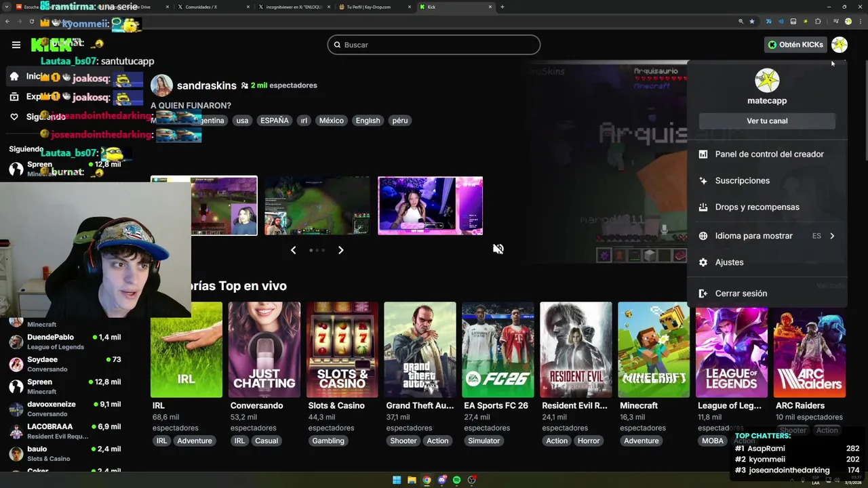This screenshot has width=868, height=488.
Task: Click the Shooter tag under Grand Theft Auto
Action: (x=403, y=441)
